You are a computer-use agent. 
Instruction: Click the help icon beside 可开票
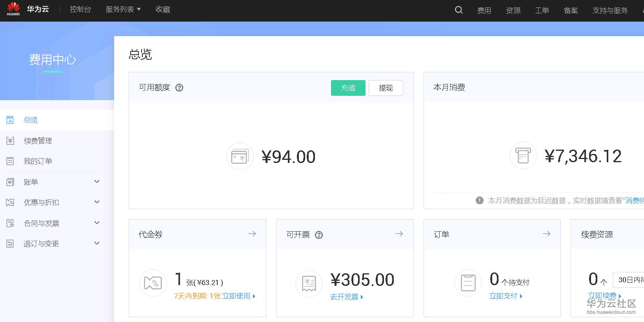[x=319, y=235]
